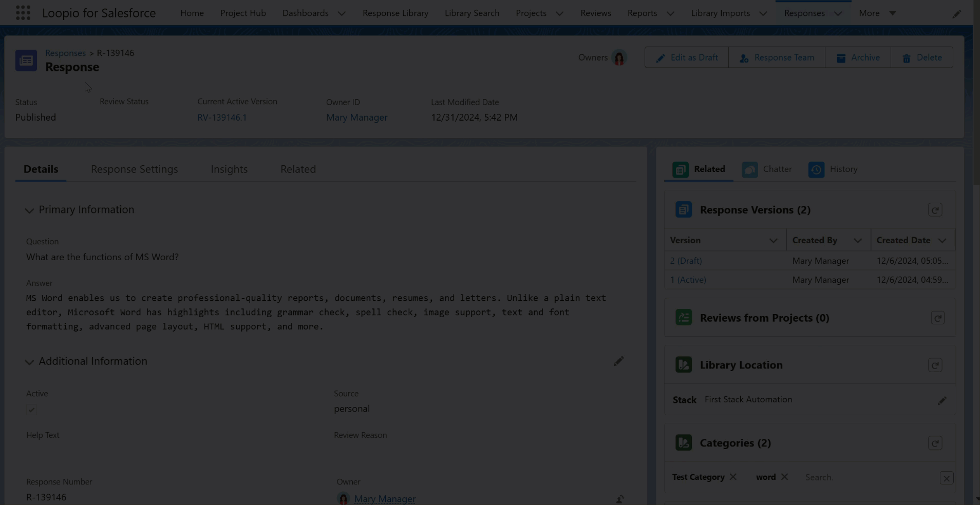Click the Response record icon beside the title
The height and width of the screenshot is (505, 980).
point(26,60)
